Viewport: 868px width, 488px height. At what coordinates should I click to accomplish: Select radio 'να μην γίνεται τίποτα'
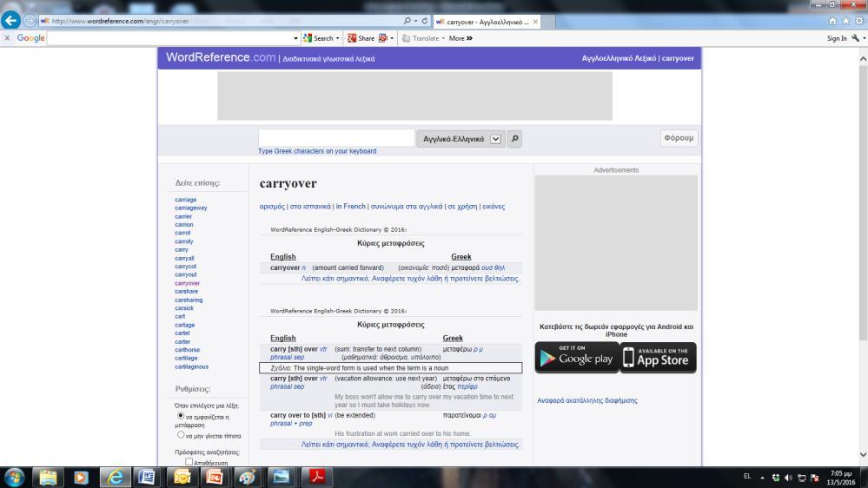181,435
